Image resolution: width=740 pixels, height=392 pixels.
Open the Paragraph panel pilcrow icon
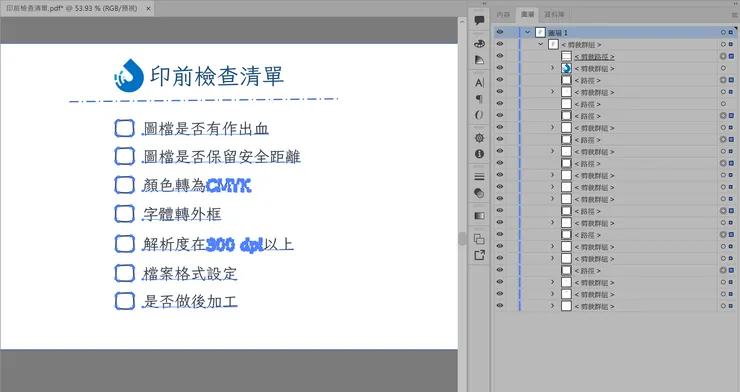coord(479,99)
